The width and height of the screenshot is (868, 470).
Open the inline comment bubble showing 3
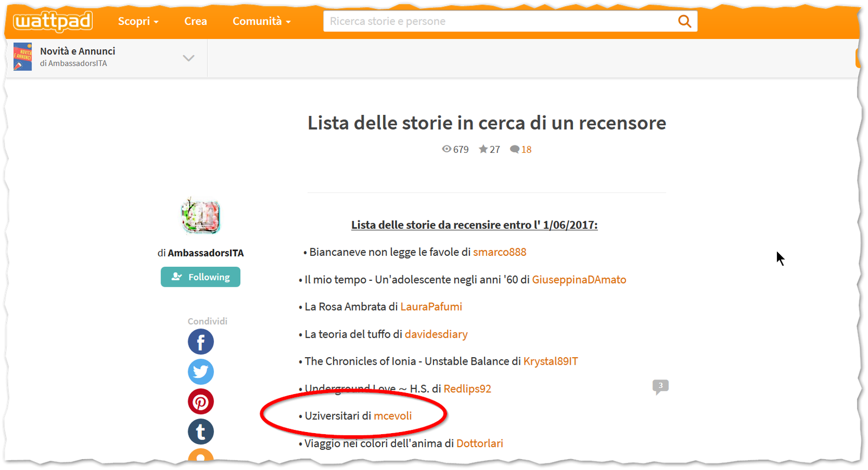pos(660,387)
